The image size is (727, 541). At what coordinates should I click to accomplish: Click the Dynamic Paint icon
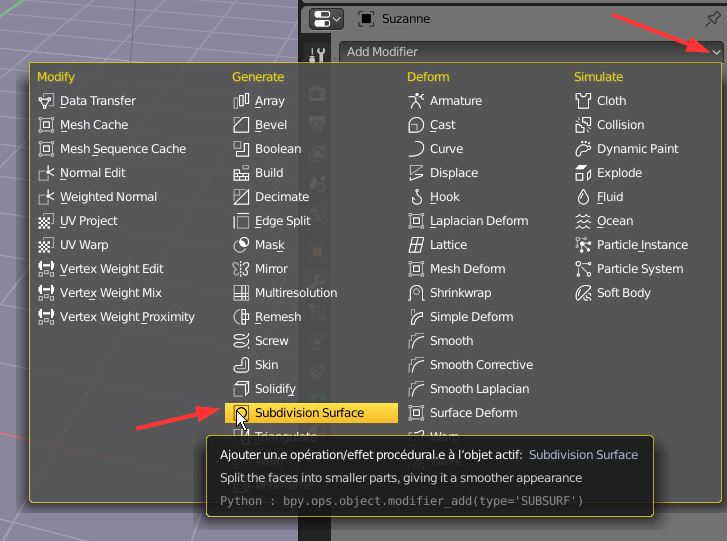pos(583,149)
